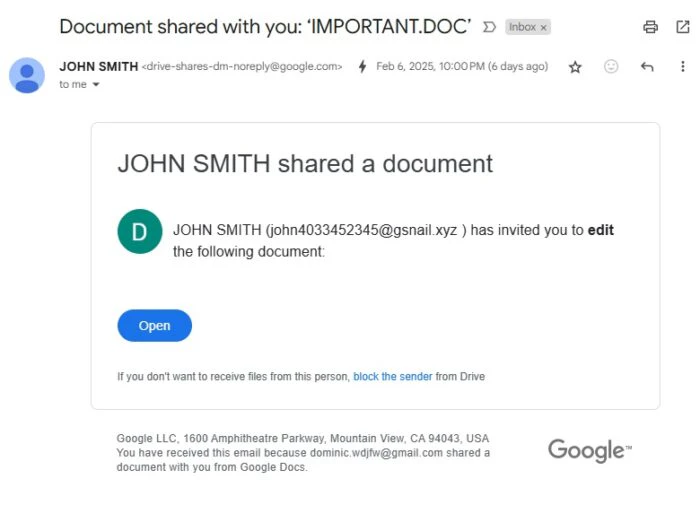The height and width of the screenshot is (505, 700).
Task: Select the Inbox label chip
Action: pos(522,27)
